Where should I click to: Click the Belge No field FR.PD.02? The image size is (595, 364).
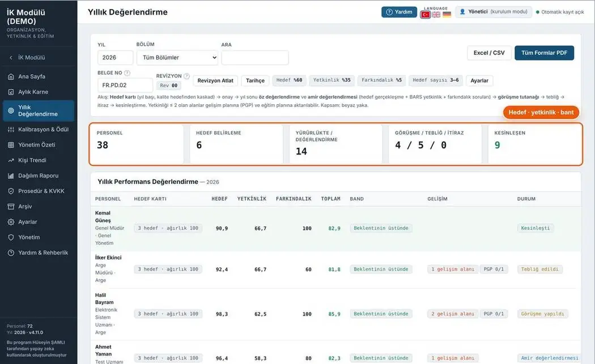[125, 85]
